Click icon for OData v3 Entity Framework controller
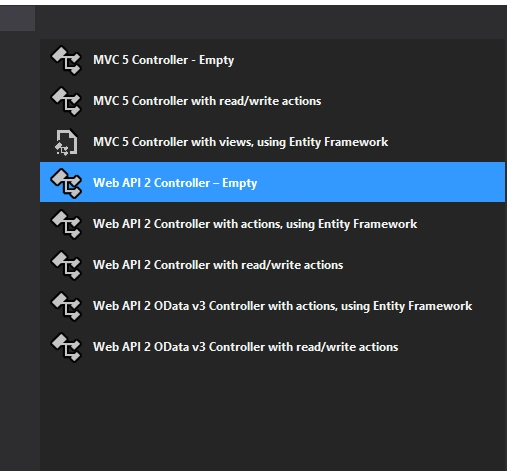 pyautogui.click(x=66, y=306)
